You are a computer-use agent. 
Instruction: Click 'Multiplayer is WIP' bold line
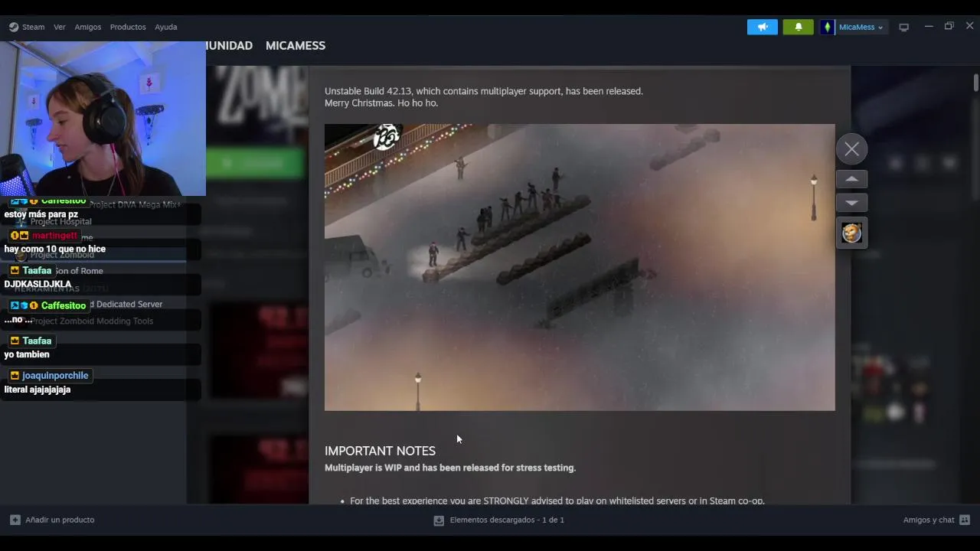[450, 468]
